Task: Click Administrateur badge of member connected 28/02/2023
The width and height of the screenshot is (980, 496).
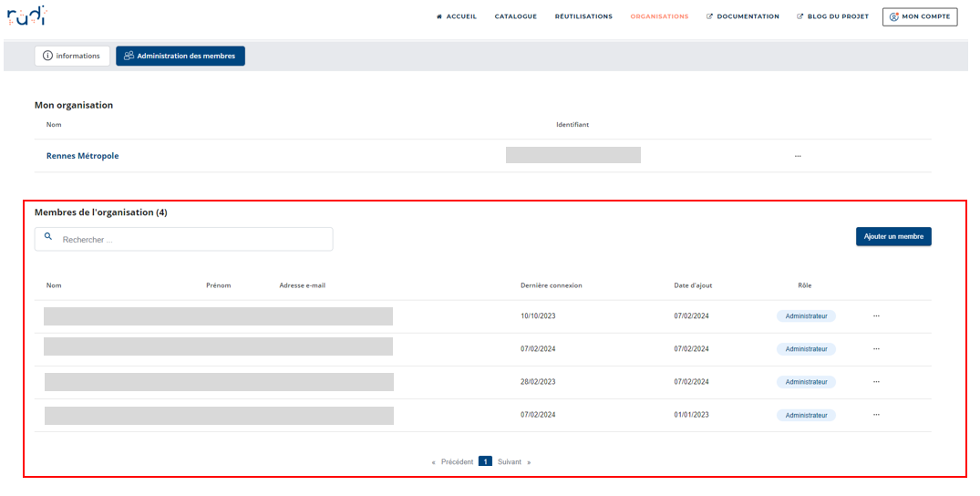Action: point(806,382)
